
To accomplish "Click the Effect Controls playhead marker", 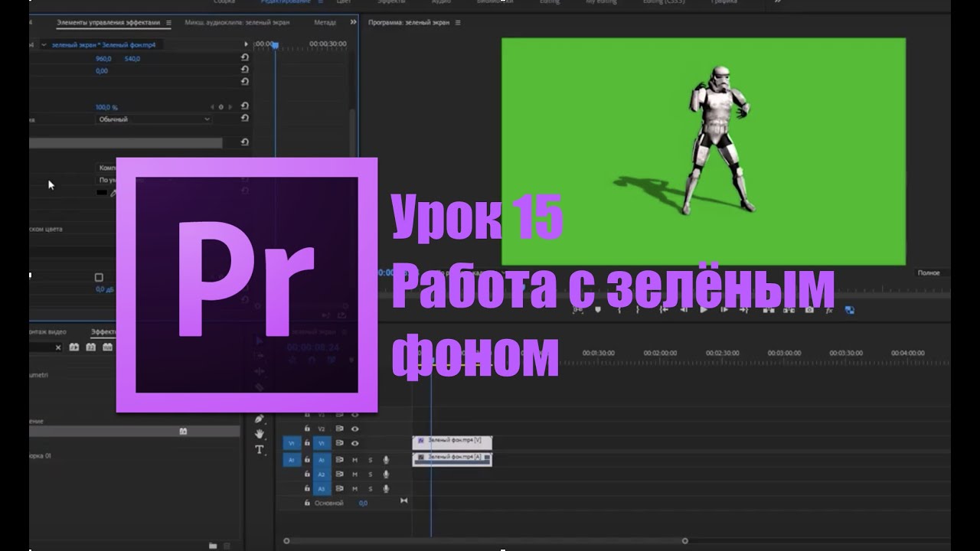I will click(275, 45).
